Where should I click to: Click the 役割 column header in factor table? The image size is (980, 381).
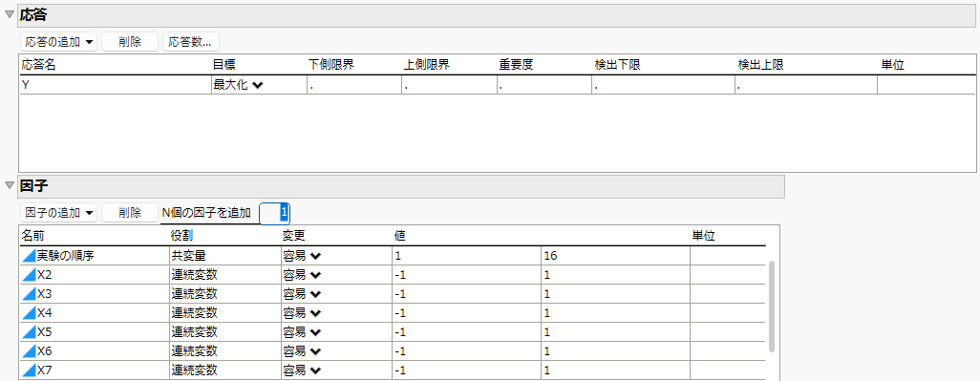(181, 236)
